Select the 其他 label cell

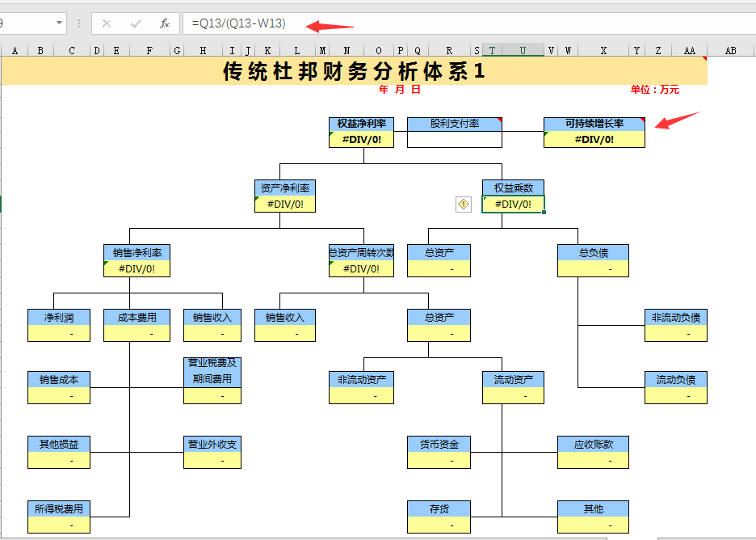(x=593, y=509)
